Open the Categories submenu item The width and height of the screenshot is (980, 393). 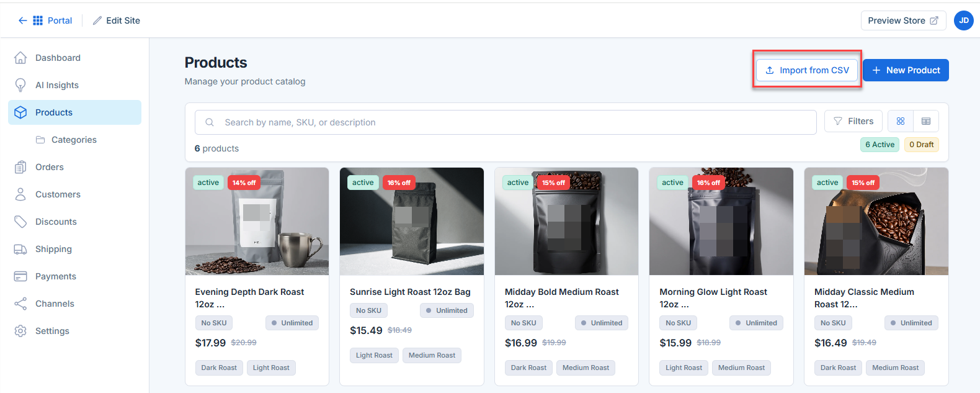tap(74, 140)
